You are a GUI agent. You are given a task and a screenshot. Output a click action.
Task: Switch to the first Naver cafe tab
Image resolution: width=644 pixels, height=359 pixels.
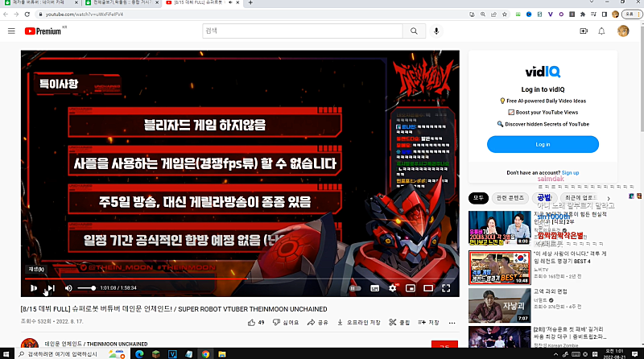pyautogui.click(x=39, y=3)
